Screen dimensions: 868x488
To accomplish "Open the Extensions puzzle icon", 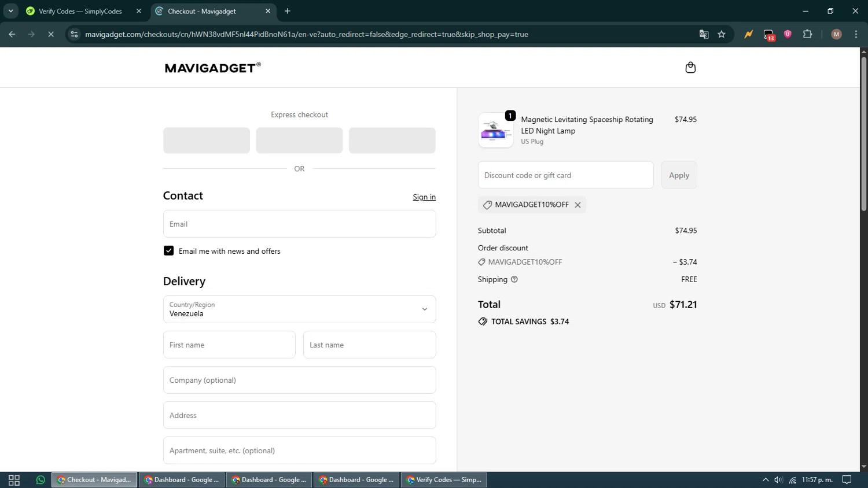I will pyautogui.click(x=808, y=34).
